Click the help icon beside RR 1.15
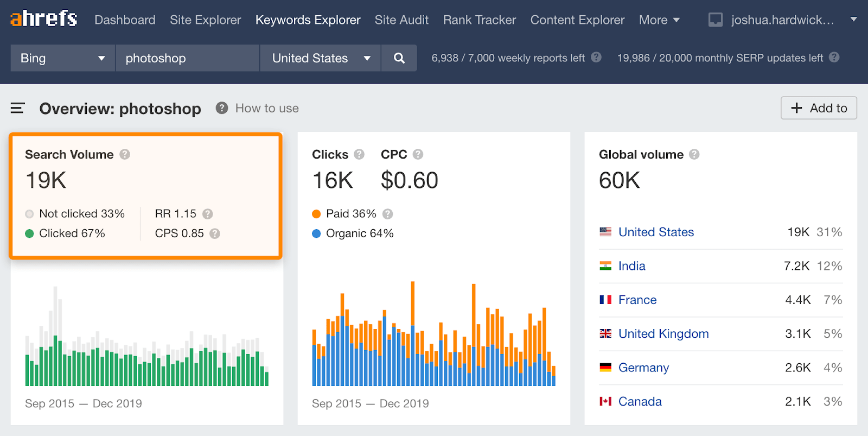 [x=208, y=214]
